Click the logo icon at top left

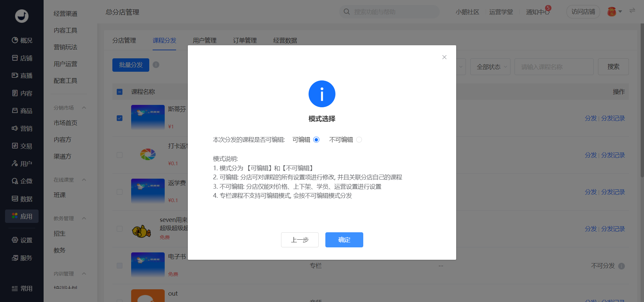click(x=22, y=16)
